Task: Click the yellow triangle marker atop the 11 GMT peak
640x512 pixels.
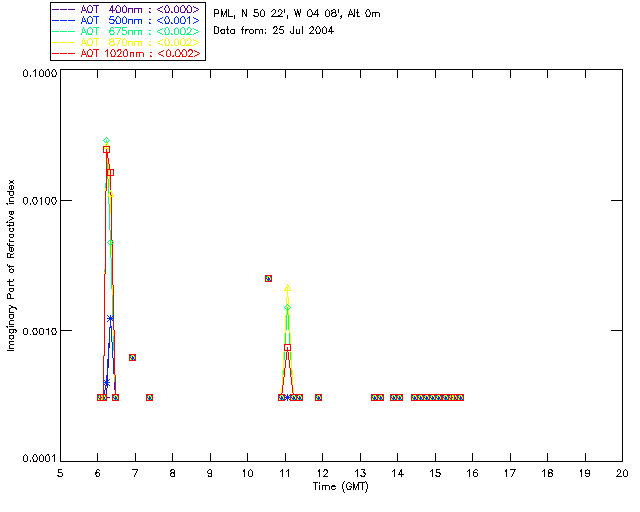Action: [287, 288]
